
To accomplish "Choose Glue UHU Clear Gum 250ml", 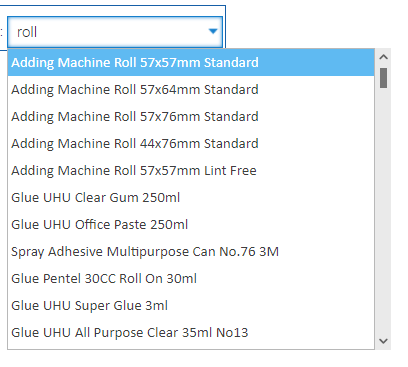I will (191, 197).
